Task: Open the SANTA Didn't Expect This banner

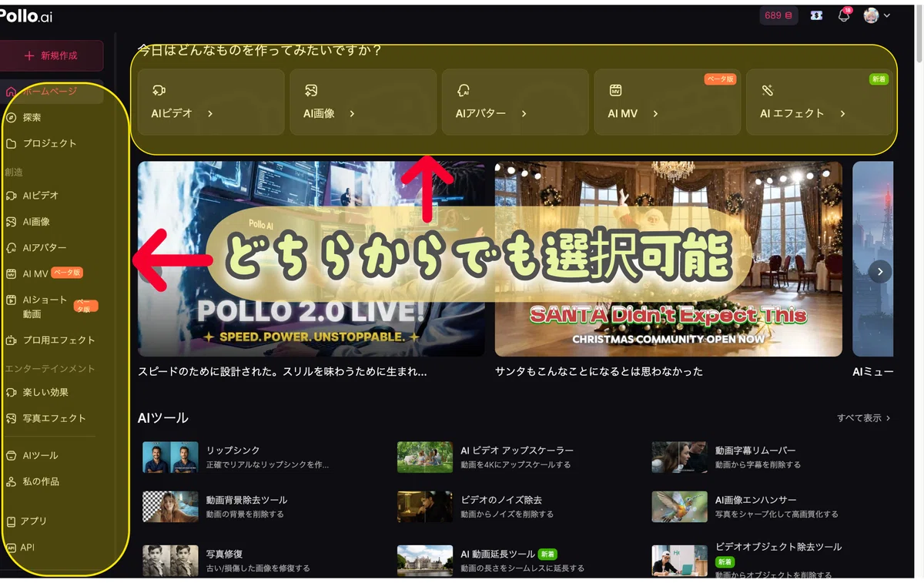Action: point(668,259)
